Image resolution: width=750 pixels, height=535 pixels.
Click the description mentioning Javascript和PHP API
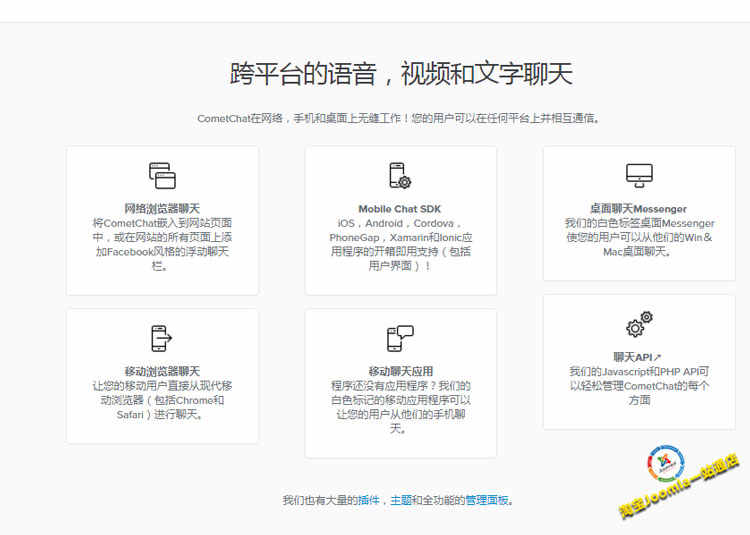click(639, 385)
